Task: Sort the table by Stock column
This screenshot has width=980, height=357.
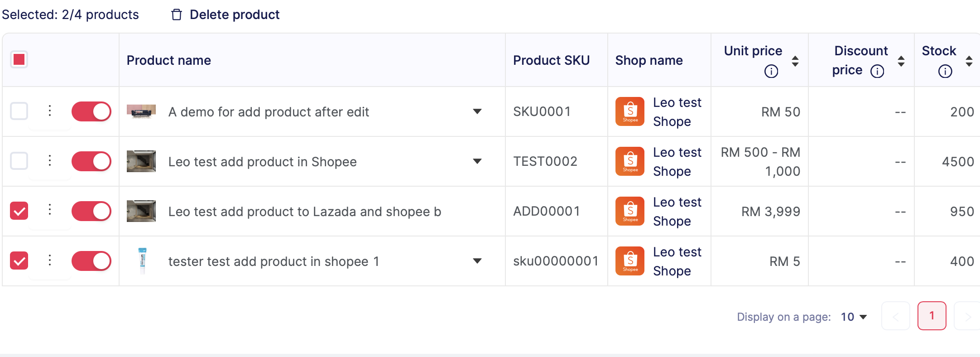Action: [x=969, y=61]
